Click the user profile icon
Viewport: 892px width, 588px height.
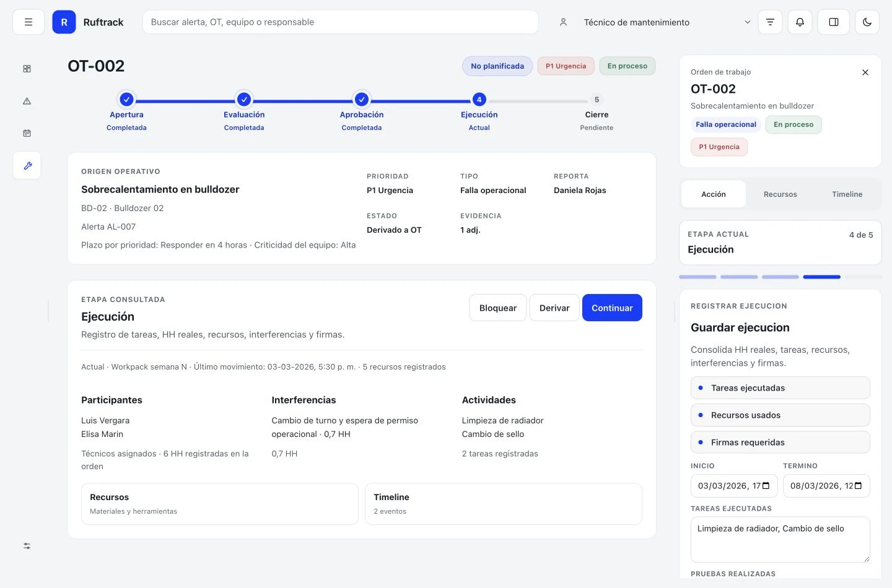point(563,22)
